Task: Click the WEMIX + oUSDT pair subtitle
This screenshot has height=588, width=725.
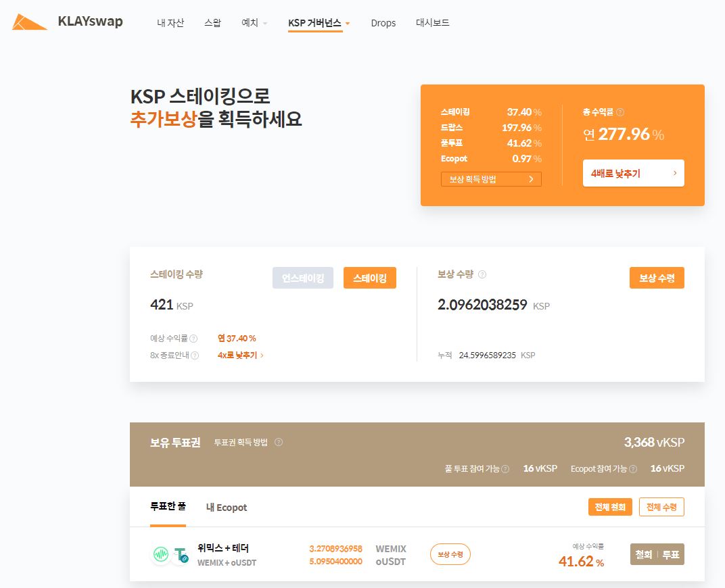Action: click(x=227, y=562)
